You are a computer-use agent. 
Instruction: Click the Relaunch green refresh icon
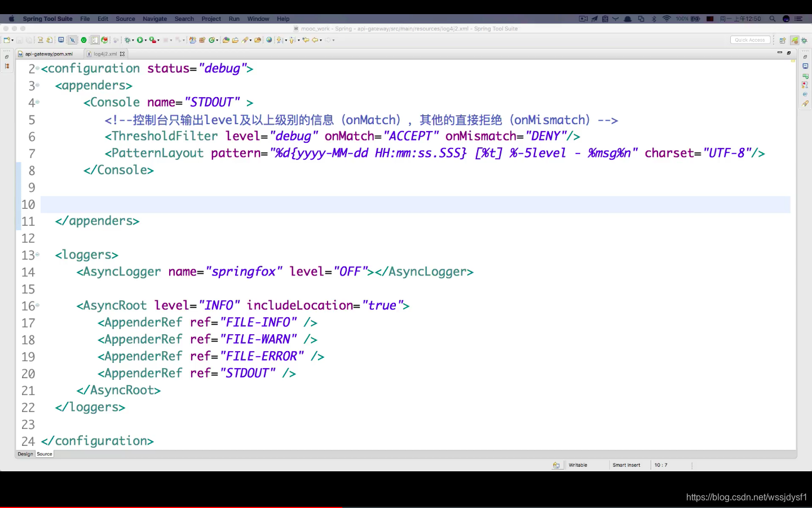pos(104,40)
